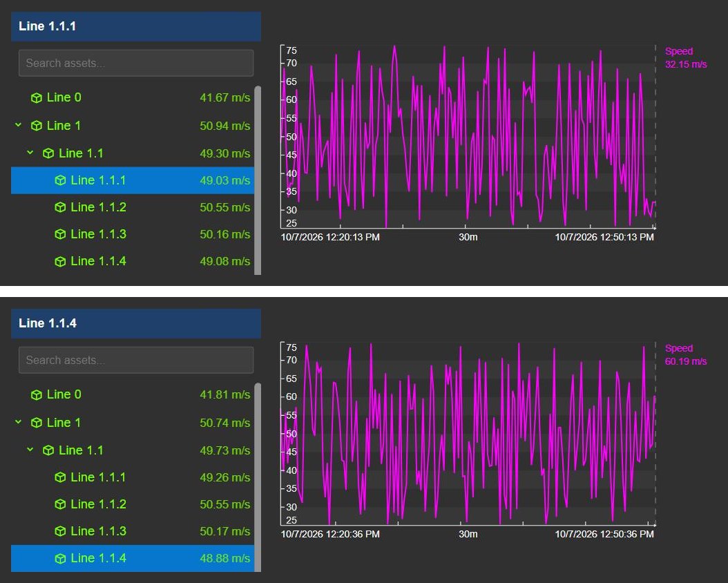Screen dimensions: 728x583
Task: Select Line 1.1.2 label in bottom panel tree
Action: 99,504
